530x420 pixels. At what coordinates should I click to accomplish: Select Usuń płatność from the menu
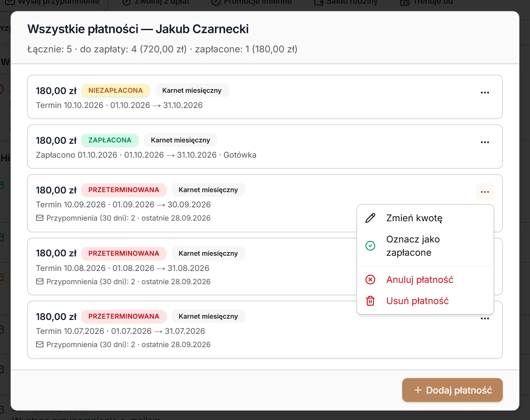coord(425,301)
